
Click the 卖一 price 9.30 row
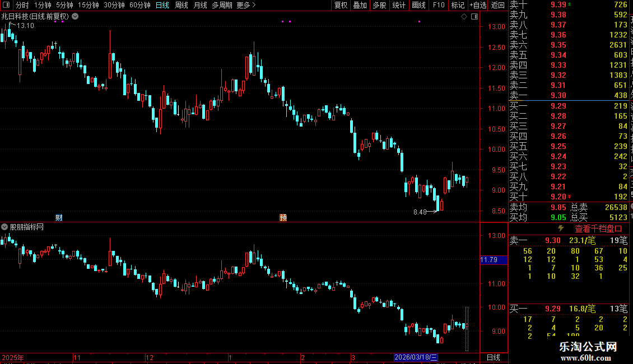tap(569, 95)
